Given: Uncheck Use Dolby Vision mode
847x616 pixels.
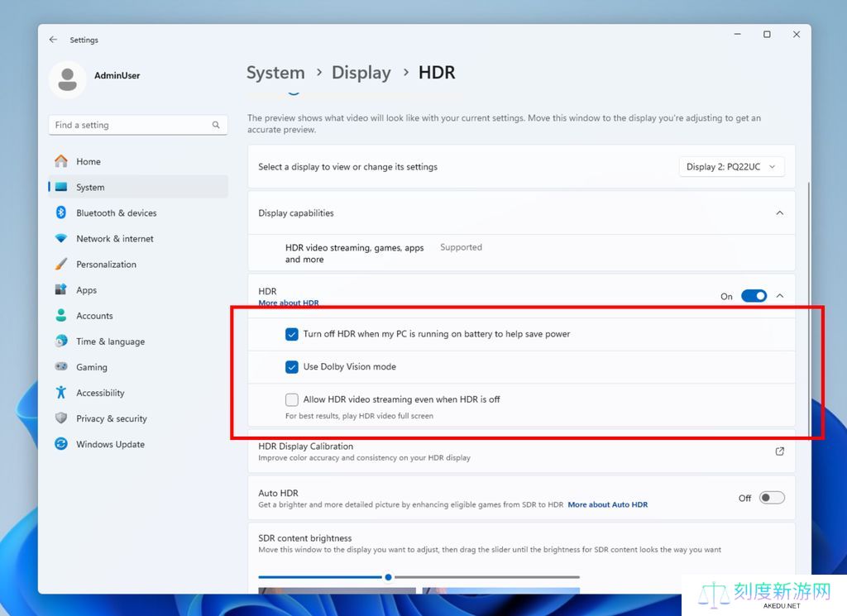Looking at the screenshot, I should pos(292,367).
